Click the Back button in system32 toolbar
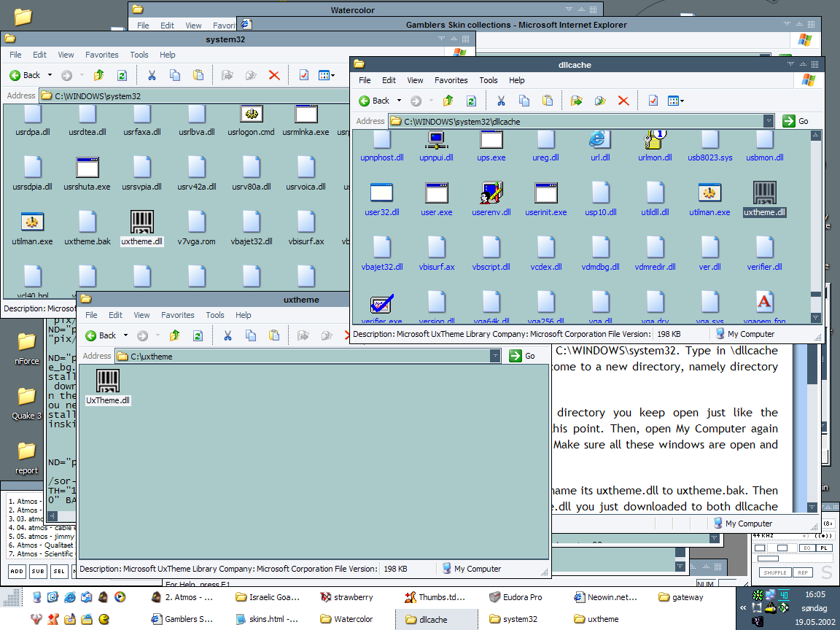This screenshot has width=840, height=630. pos(26,76)
